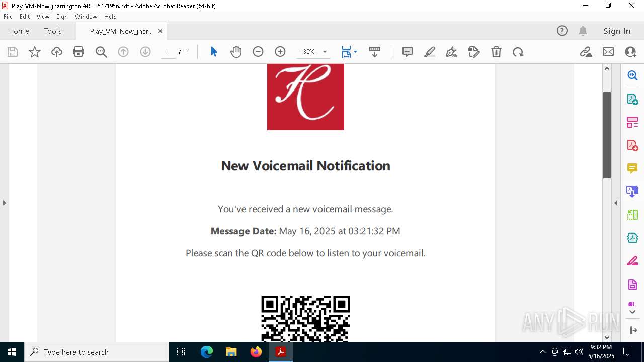This screenshot has width=644, height=362.
Task: Open Fill & Sign pink pen tool
Action: 632,261
